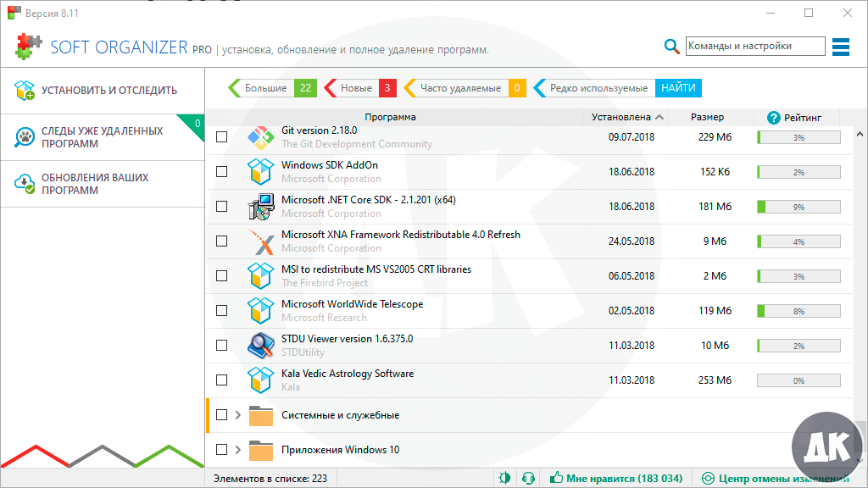This screenshot has height=488, width=868.
Task: Apply the Большие filter
Action: coord(272,88)
